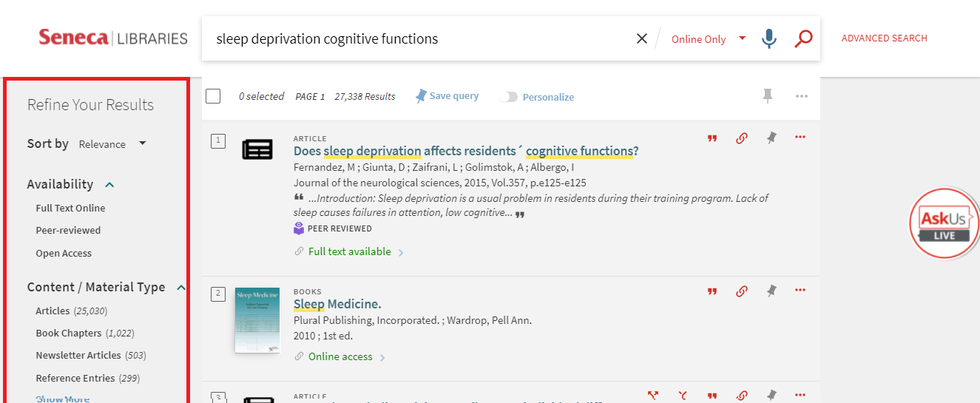
Task: Click the red magnifying glass search icon
Action: pyautogui.click(x=803, y=38)
